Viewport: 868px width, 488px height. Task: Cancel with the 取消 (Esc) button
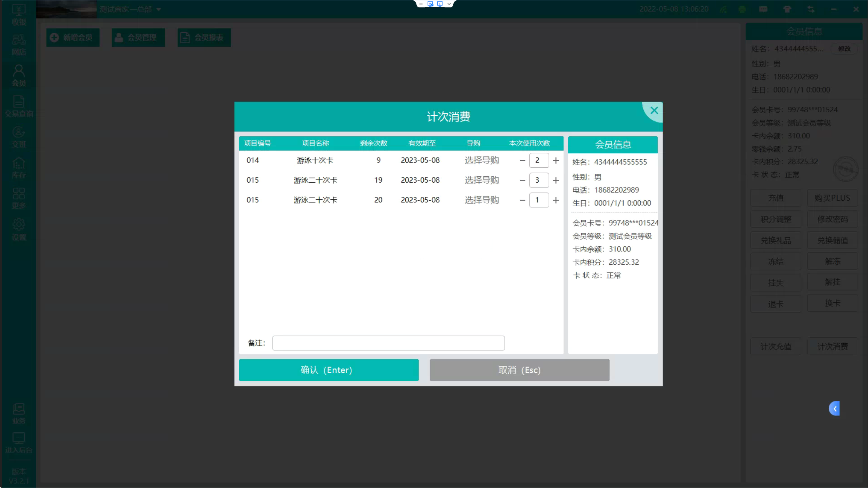519,370
